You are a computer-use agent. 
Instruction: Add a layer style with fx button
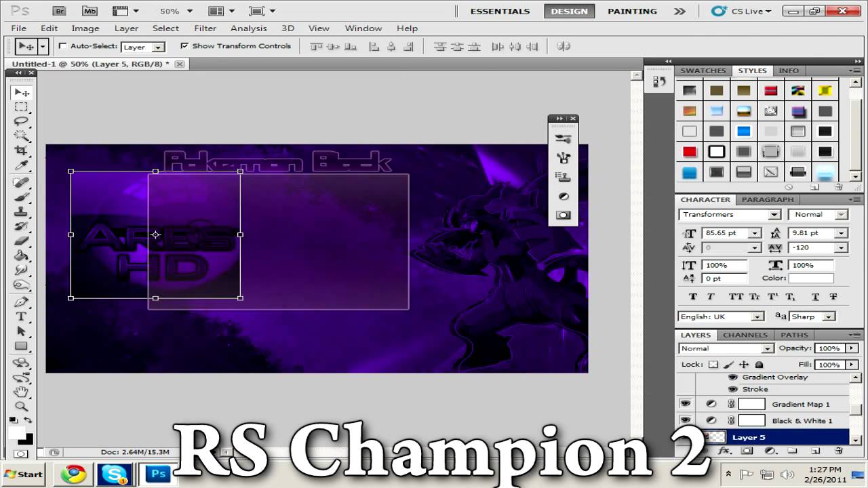pos(724,451)
